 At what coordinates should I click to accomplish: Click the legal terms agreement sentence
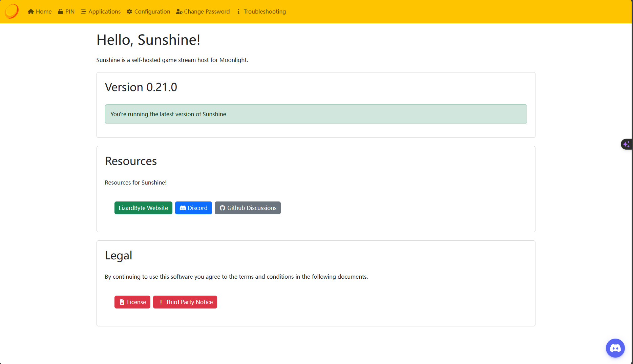pyautogui.click(x=236, y=277)
